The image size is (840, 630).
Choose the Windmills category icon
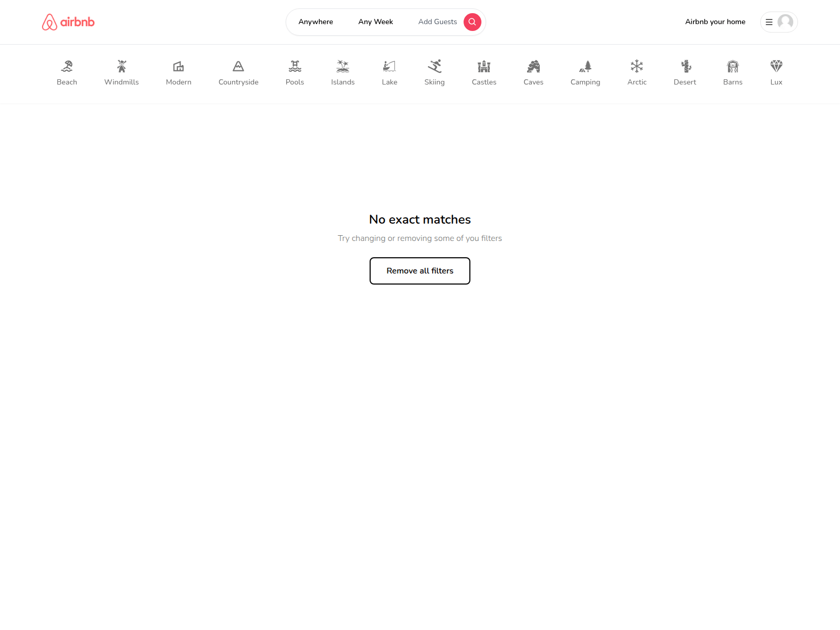[122, 66]
